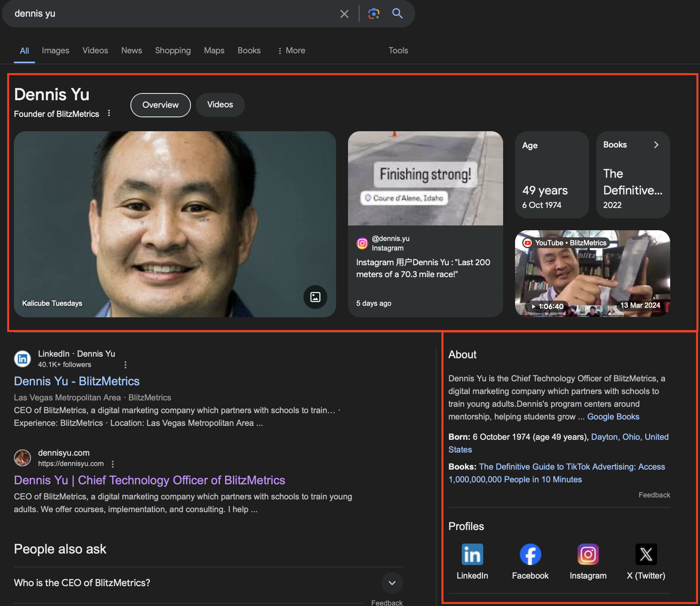Click the YouTube icon on the video card
The width and height of the screenshot is (700, 606).
[527, 243]
